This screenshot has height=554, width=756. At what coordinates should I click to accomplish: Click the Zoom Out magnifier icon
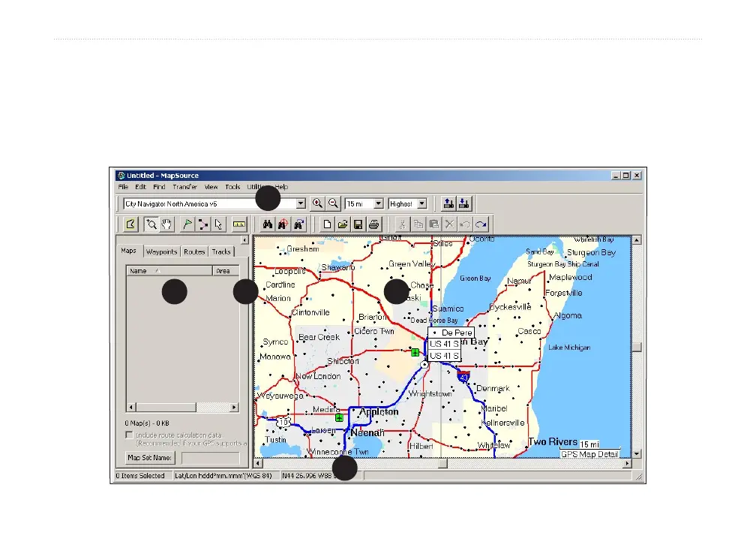[x=333, y=203]
